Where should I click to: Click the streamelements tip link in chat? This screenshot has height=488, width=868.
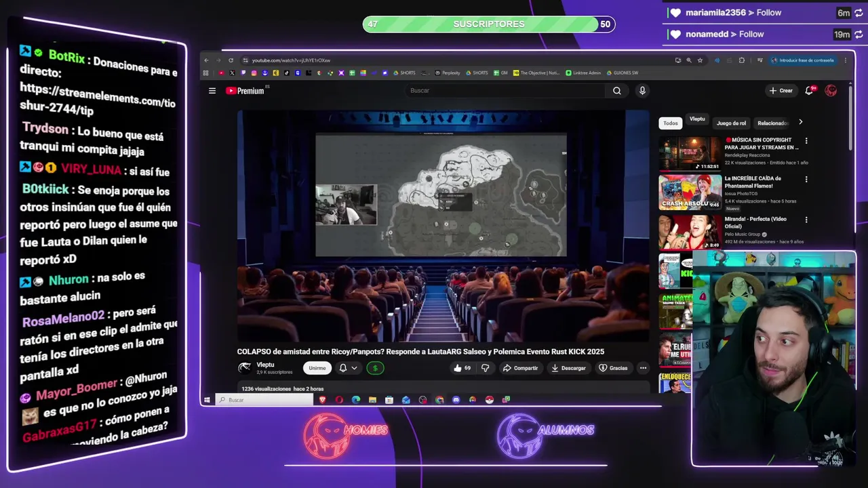(97, 99)
